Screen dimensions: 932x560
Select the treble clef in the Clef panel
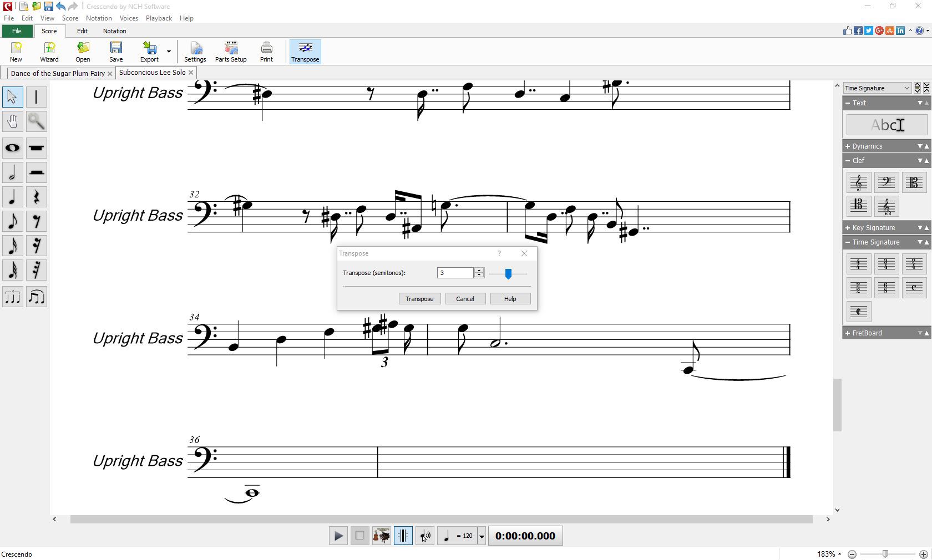(858, 182)
